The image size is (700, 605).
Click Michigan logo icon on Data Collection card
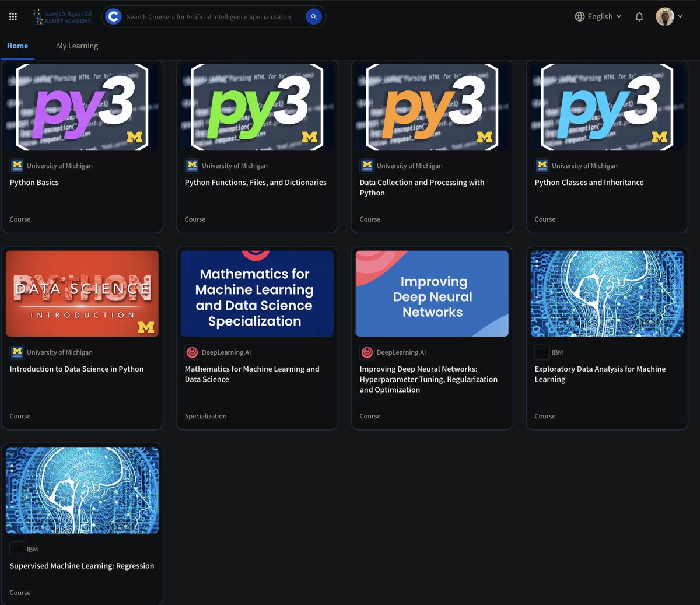pos(367,166)
